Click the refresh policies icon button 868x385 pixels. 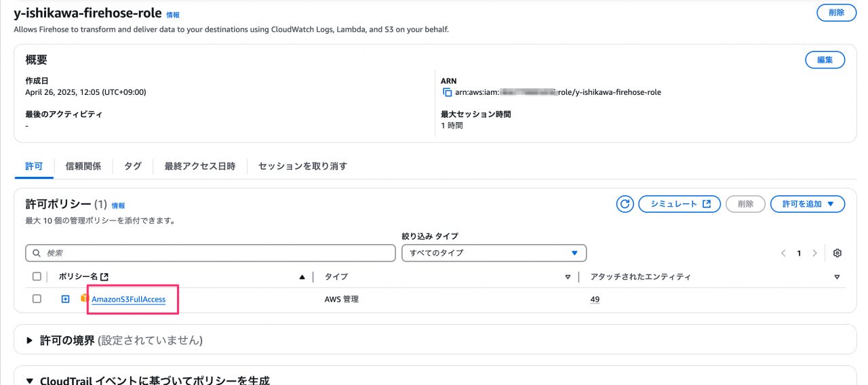pyautogui.click(x=625, y=204)
